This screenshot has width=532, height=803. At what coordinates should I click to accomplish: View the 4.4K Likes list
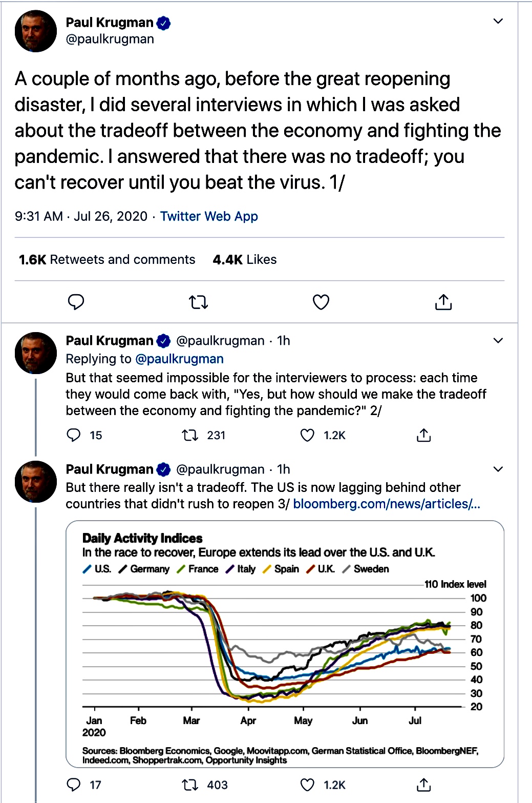coord(245,260)
